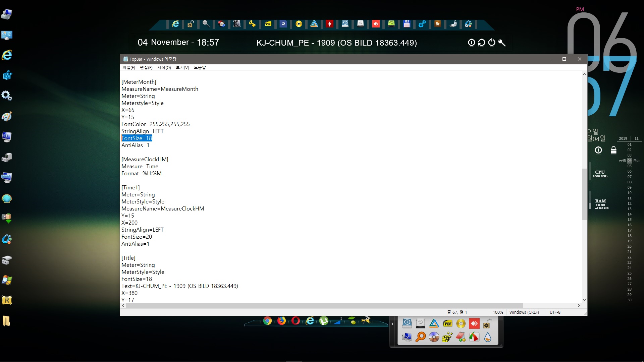Screen dimensions: 644x362
Task: Click the UTF-8 encoding status bar entry
Action: 555,312
